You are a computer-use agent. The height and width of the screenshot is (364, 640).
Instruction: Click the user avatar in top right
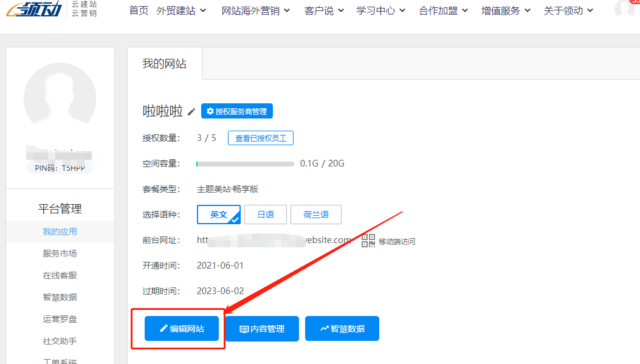[625, 9]
